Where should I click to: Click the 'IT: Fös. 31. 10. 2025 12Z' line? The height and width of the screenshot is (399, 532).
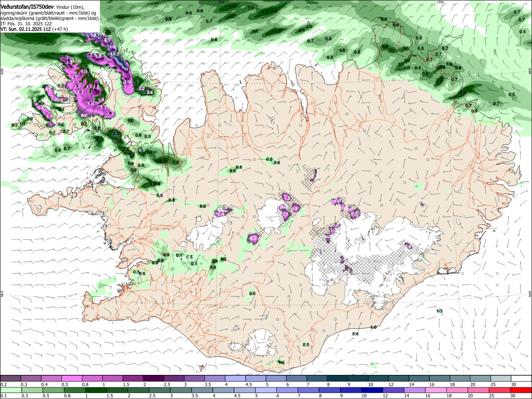click(x=26, y=24)
